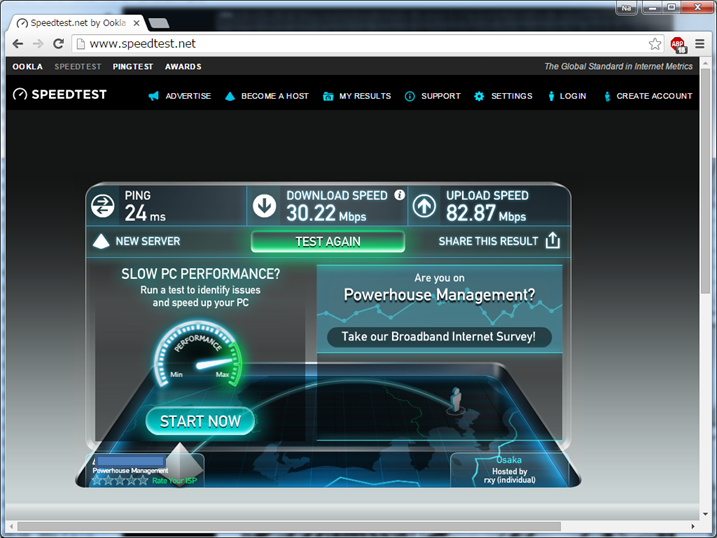Click the scroll left arrow
Screen dimensions: 717x538
point(11,527)
